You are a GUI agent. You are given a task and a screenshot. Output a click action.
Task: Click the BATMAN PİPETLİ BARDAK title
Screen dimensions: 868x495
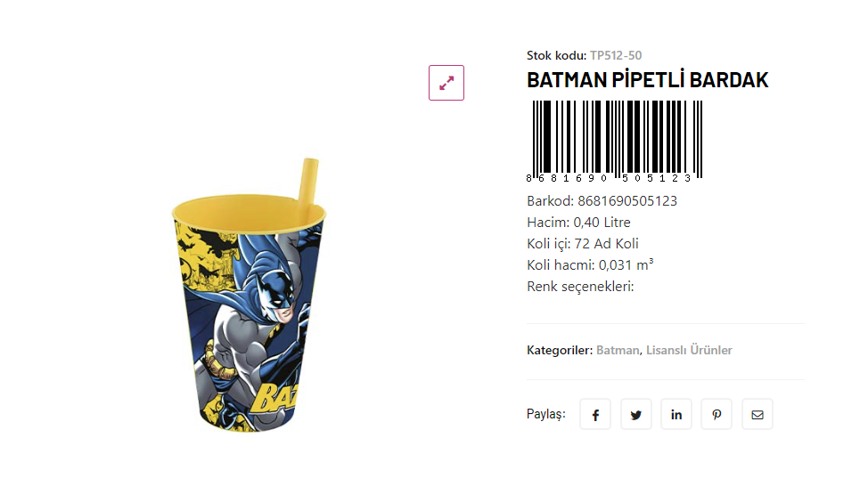pos(647,80)
